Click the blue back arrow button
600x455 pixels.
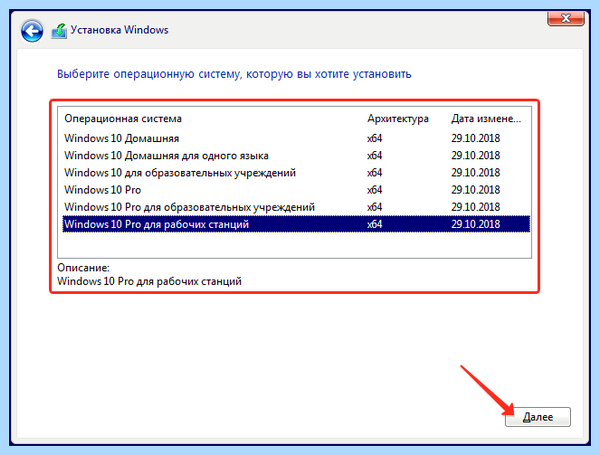[32, 31]
